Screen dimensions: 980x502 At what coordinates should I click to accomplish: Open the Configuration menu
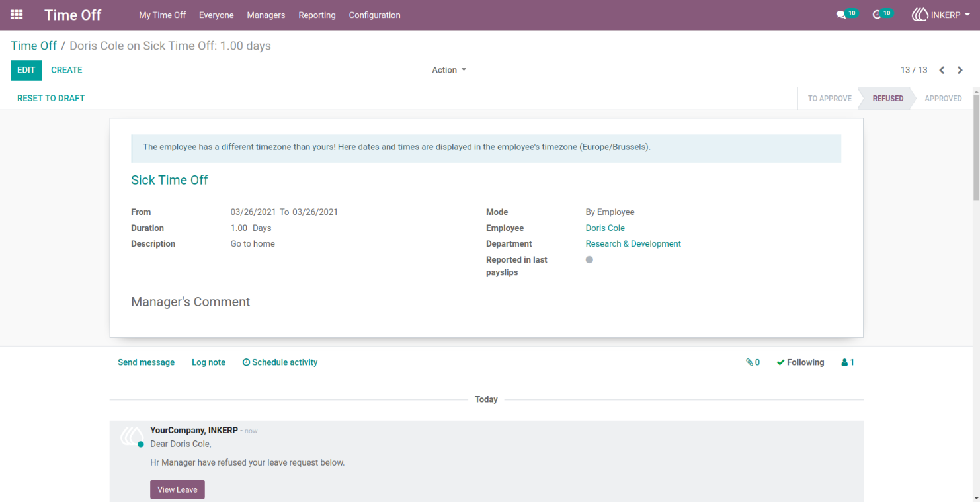coord(374,15)
